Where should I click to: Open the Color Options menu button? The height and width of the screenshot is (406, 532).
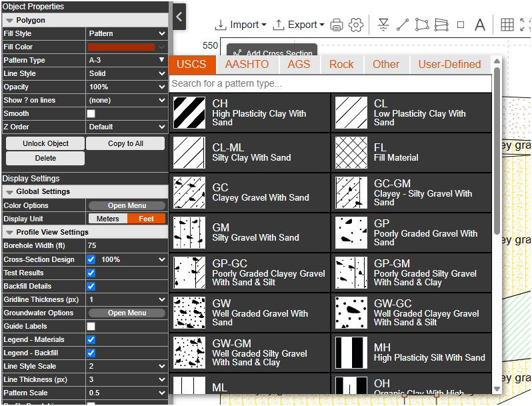coord(127,205)
